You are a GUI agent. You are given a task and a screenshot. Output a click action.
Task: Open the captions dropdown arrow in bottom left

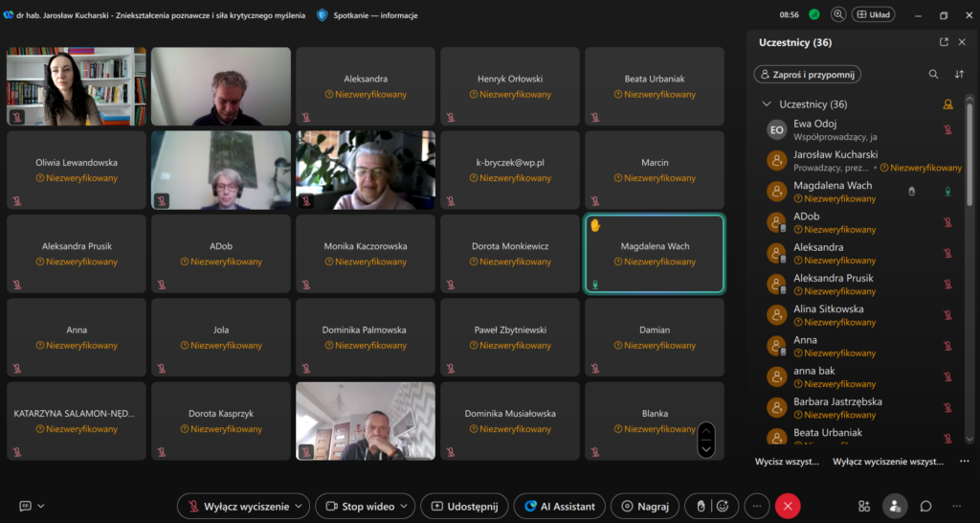(x=40, y=506)
